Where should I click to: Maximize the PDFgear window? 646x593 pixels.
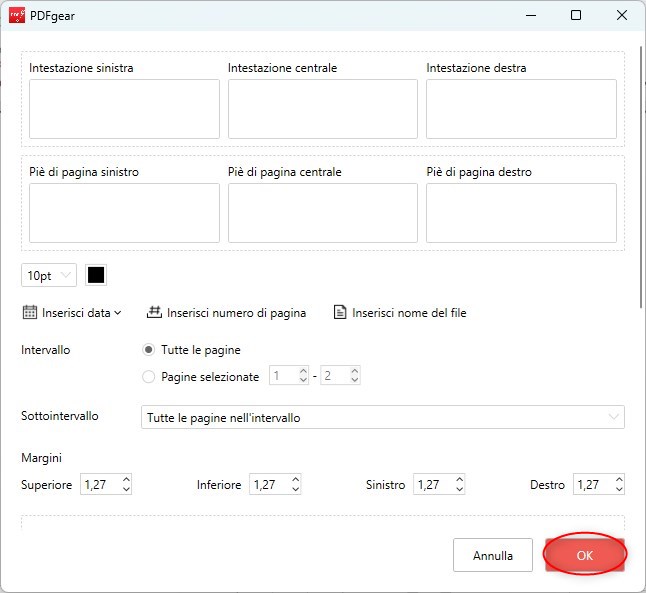(x=576, y=16)
